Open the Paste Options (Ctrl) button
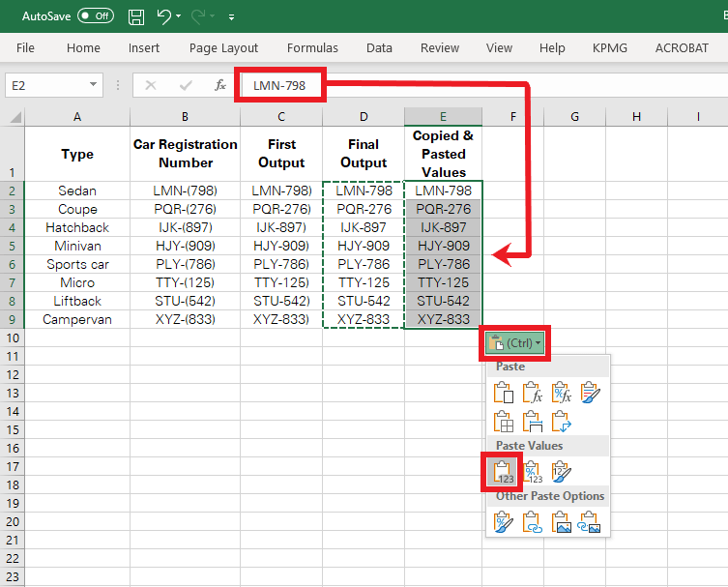This screenshot has width=728, height=587. pyautogui.click(x=515, y=343)
